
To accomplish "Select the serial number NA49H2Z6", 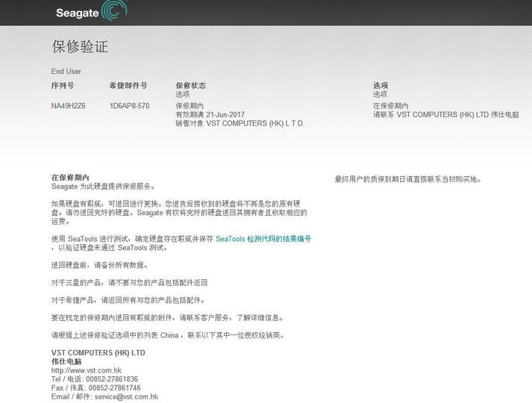I will coord(68,106).
